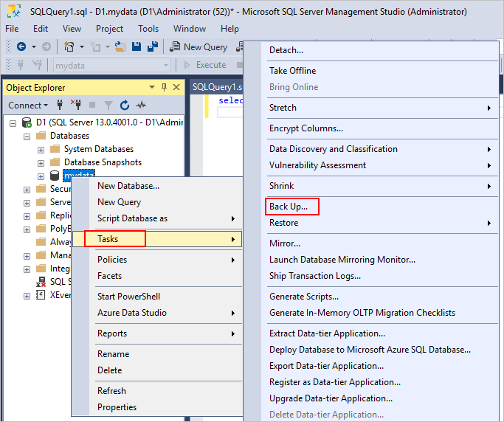Select Properties in context menu
The image size is (504, 422).
(x=117, y=407)
